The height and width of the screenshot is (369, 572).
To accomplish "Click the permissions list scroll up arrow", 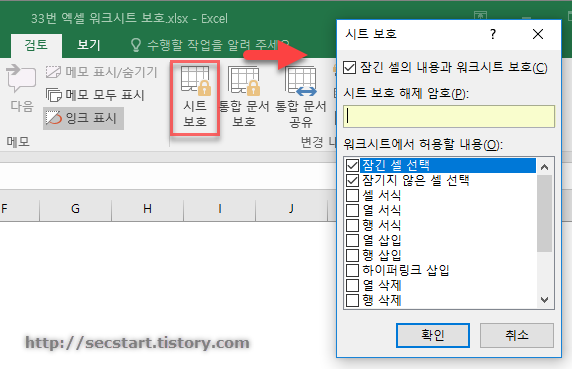I will click(545, 167).
